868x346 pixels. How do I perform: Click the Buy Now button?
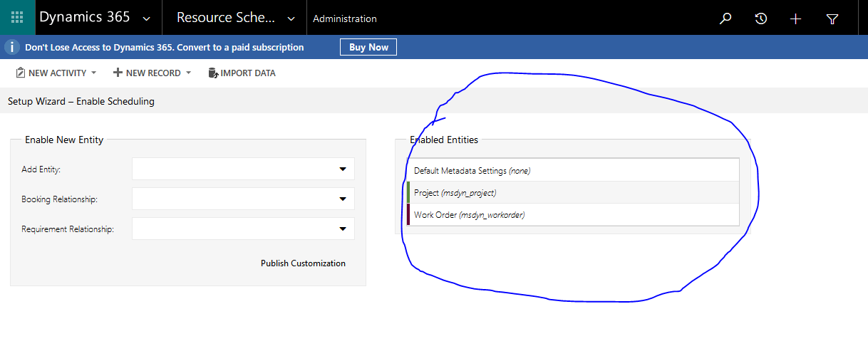(x=368, y=47)
